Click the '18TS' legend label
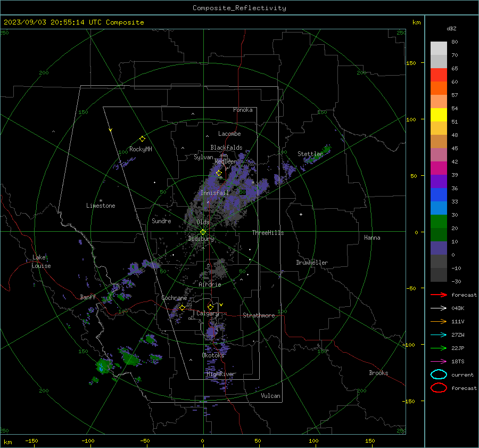This screenshot has width=479, height=448. click(x=458, y=362)
